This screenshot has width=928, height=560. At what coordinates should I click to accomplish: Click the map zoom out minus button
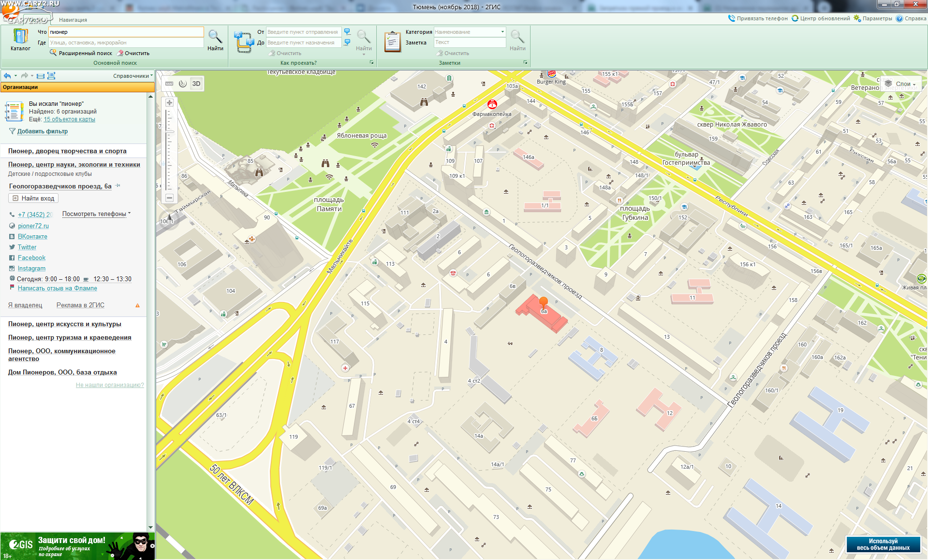point(169,198)
